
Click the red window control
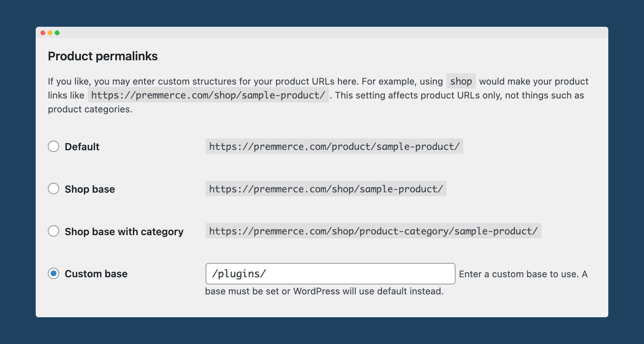pos(43,32)
